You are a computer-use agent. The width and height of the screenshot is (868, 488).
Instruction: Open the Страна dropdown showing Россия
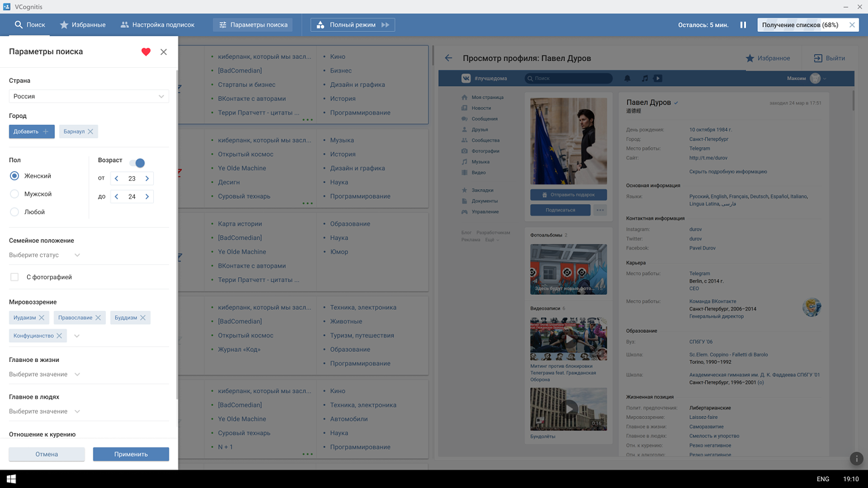tap(89, 96)
